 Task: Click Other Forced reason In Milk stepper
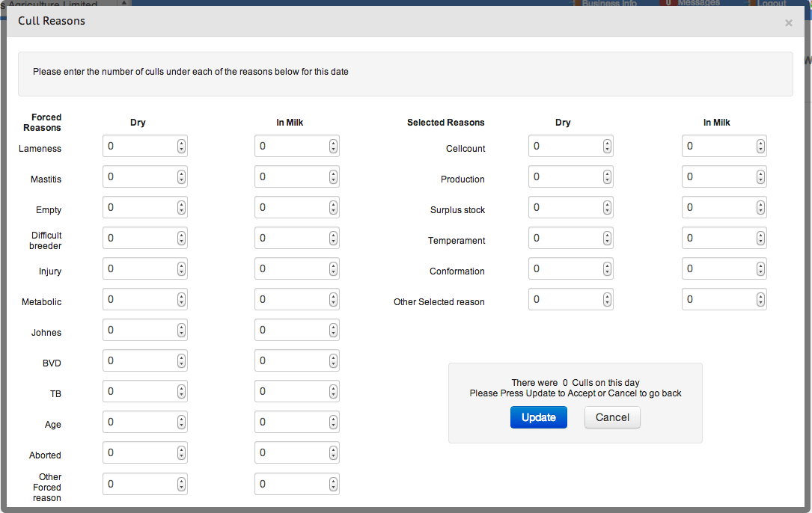[x=333, y=484]
